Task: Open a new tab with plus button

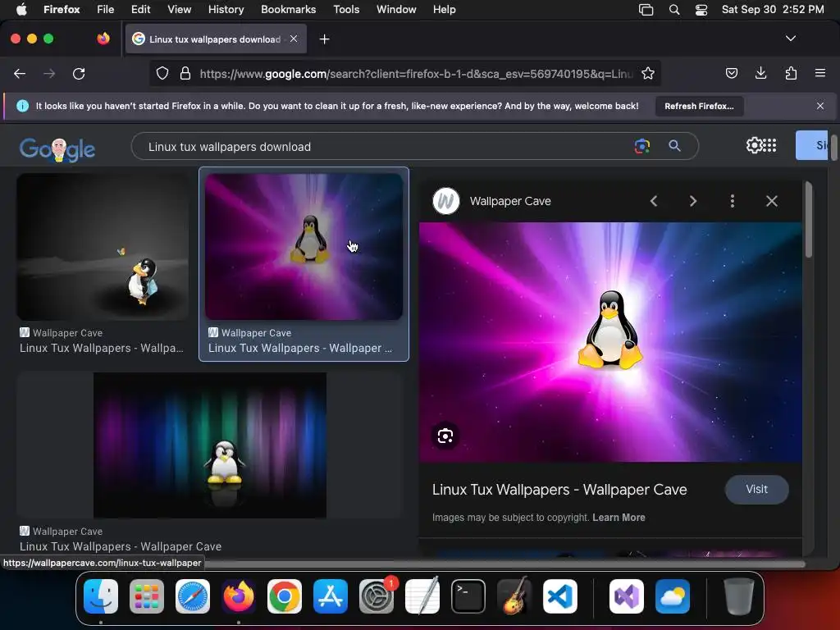Action: tap(324, 39)
